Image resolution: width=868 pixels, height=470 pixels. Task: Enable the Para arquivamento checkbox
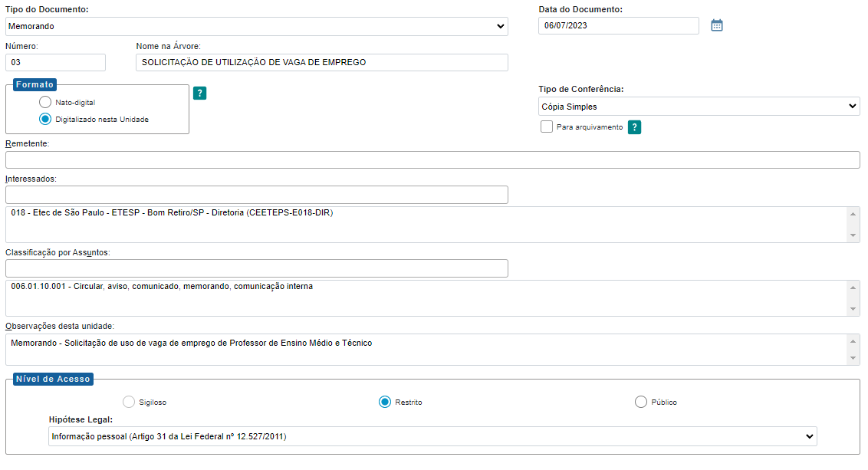pyautogui.click(x=547, y=127)
